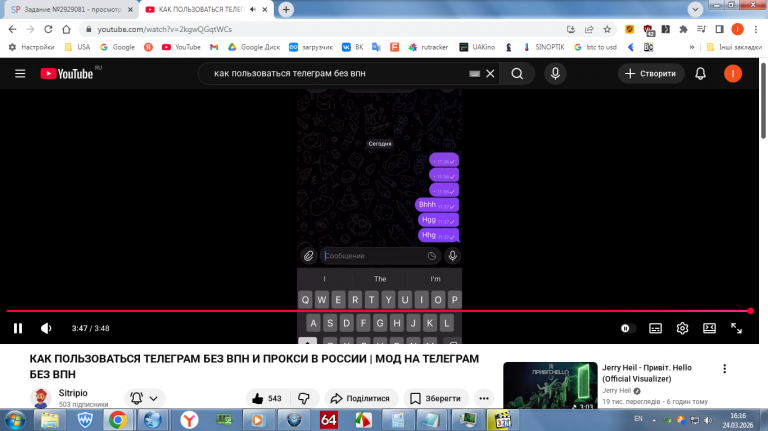This screenshot has width=768, height=431.
Task: Expand the notification bell subscription dropdown
Action: (x=144, y=398)
